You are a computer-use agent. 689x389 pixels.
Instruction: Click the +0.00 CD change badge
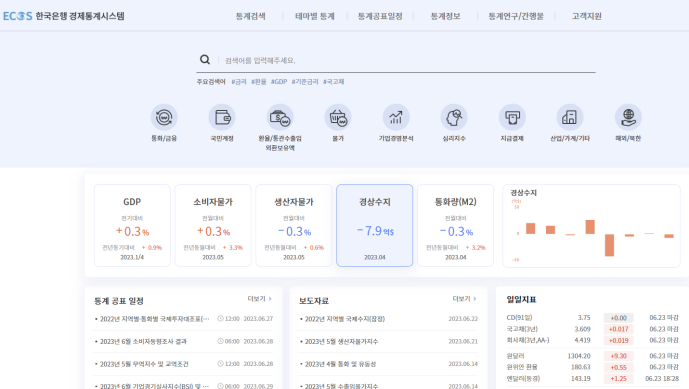(x=618, y=318)
